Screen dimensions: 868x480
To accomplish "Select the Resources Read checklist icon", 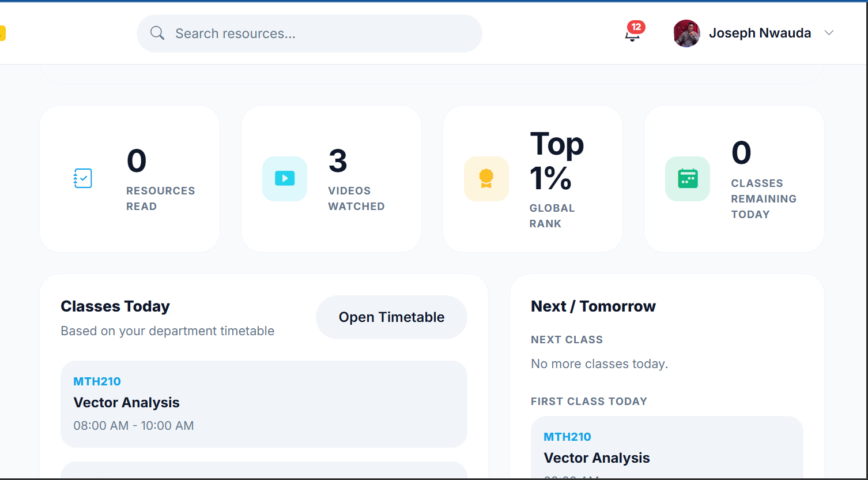I will pyautogui.click(x=82, y=178).
